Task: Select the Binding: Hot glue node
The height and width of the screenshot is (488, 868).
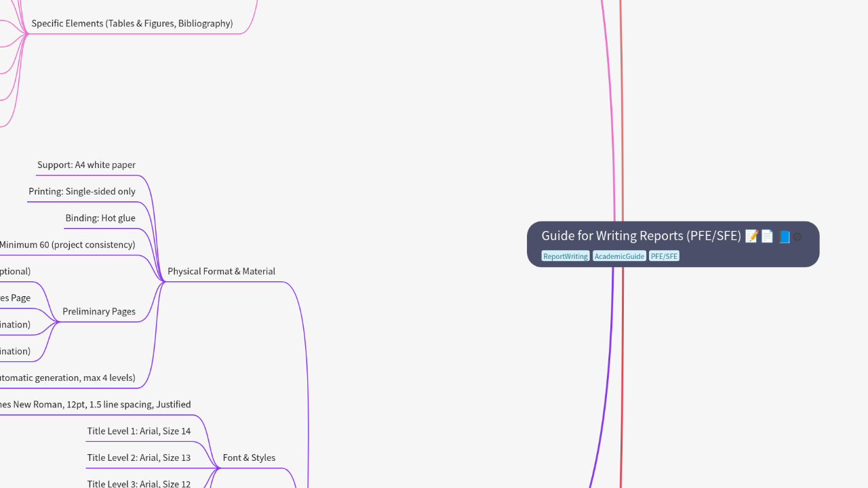Action: [x=100, y=218]
